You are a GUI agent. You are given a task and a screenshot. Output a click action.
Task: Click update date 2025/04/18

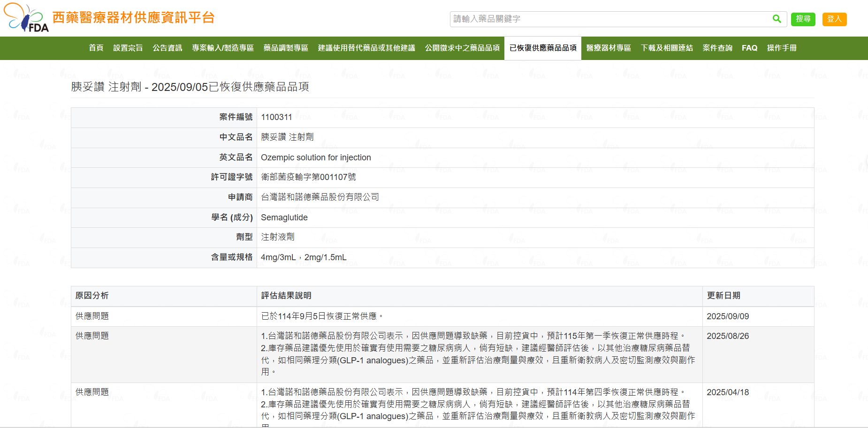[x=728, y=392]
